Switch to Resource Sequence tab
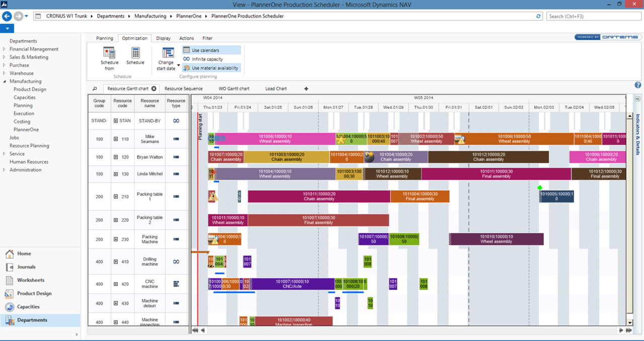This screenshot has height=341, width=644. pyautogui.click(x=184, y=89)
